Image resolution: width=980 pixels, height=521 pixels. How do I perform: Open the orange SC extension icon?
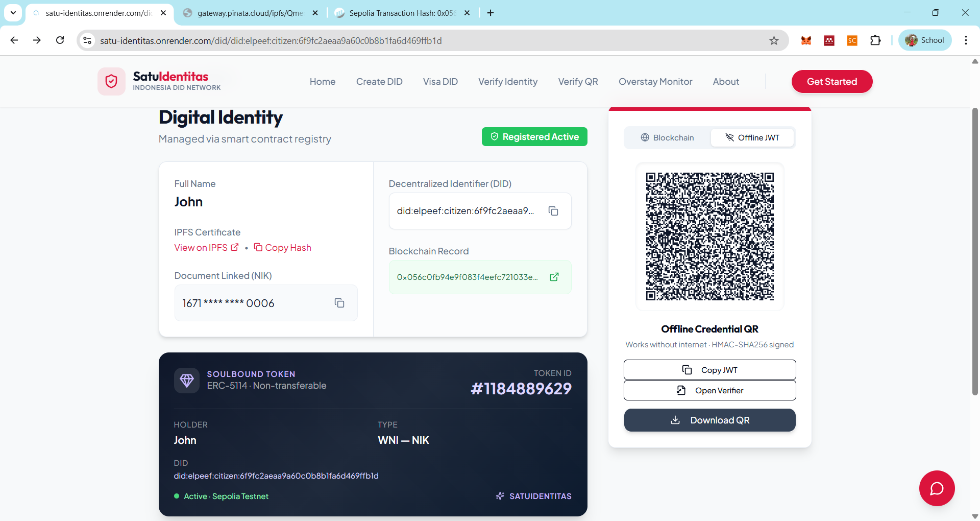(x=852, y=40)
